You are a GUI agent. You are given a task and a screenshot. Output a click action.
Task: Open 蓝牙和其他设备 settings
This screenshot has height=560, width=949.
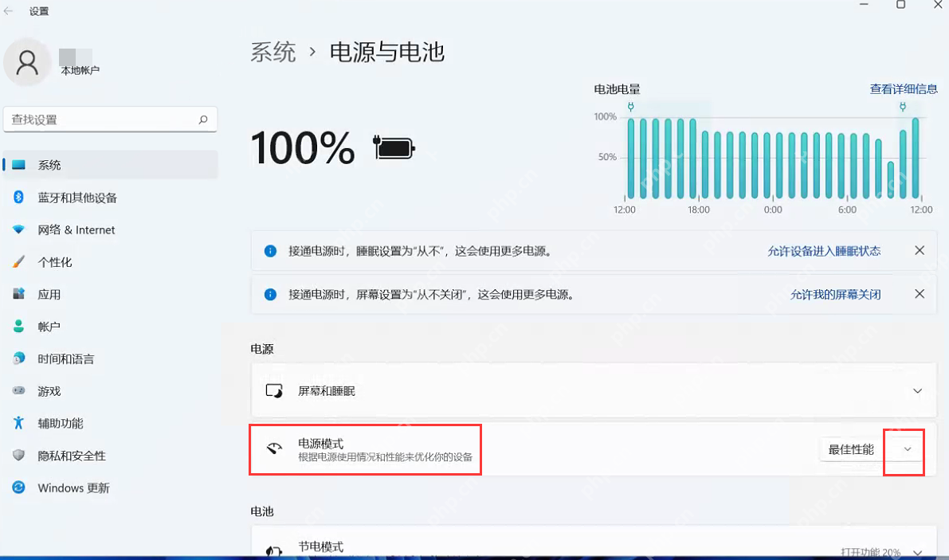pyautogui.click(x=110, y=197)
